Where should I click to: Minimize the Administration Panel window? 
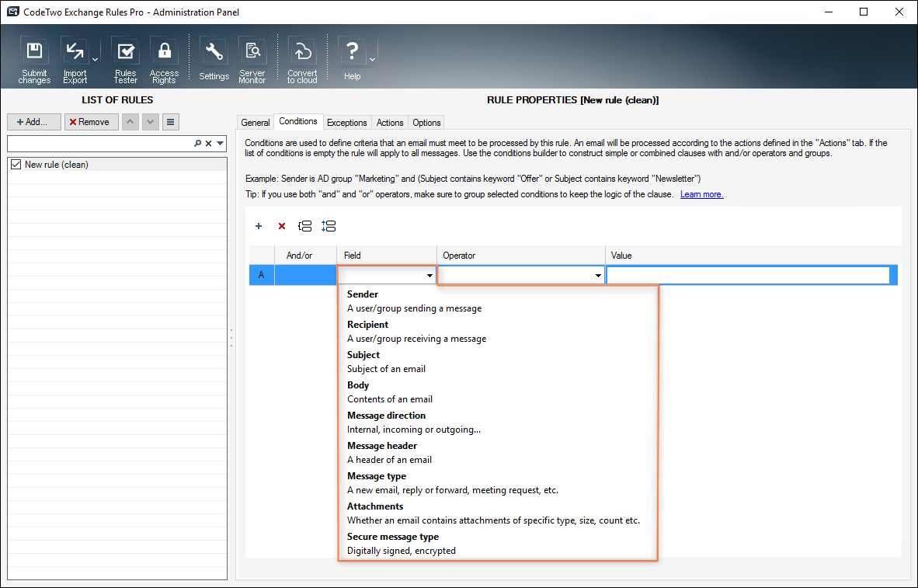[x=828, y=12]
